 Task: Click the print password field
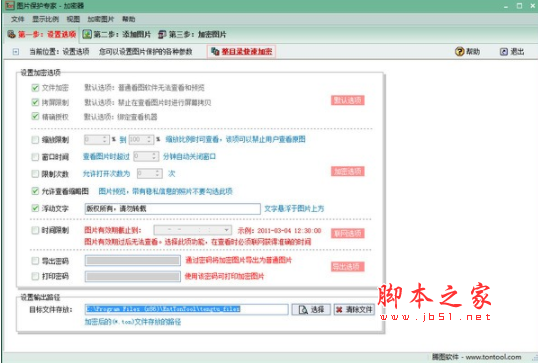pos(133,276)
